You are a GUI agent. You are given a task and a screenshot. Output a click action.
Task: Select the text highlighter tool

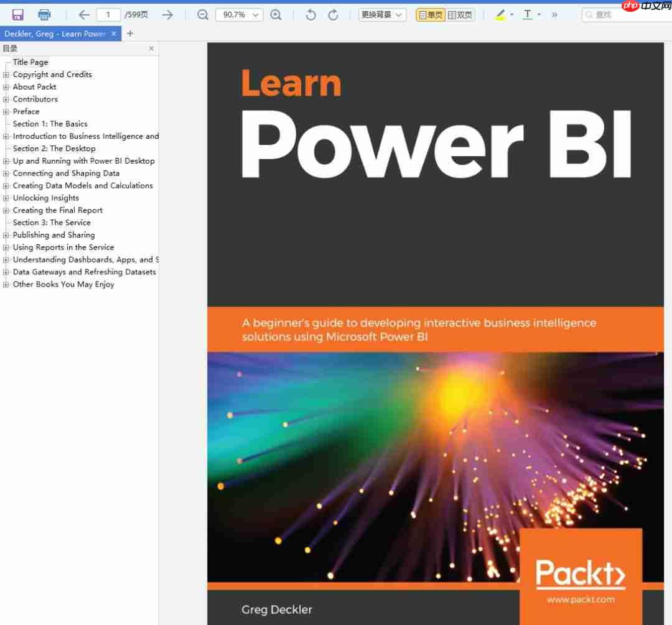tap(500, 14)
